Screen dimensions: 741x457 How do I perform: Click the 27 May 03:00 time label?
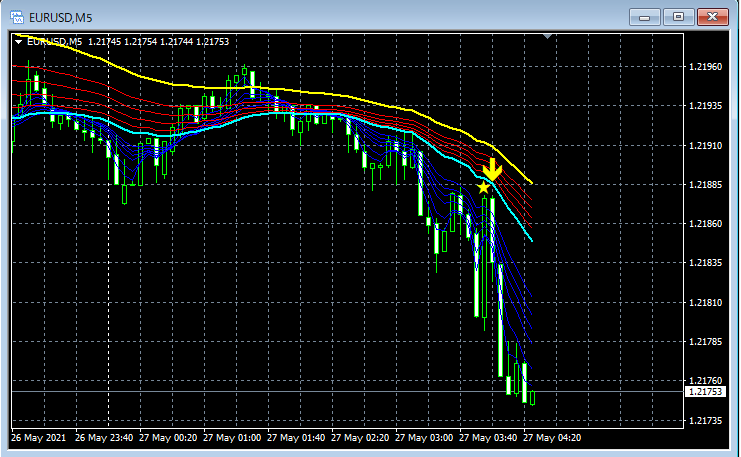pos(424,438)
